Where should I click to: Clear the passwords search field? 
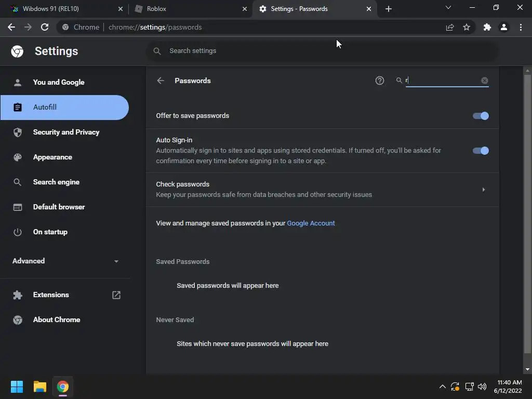coord(485,81)
